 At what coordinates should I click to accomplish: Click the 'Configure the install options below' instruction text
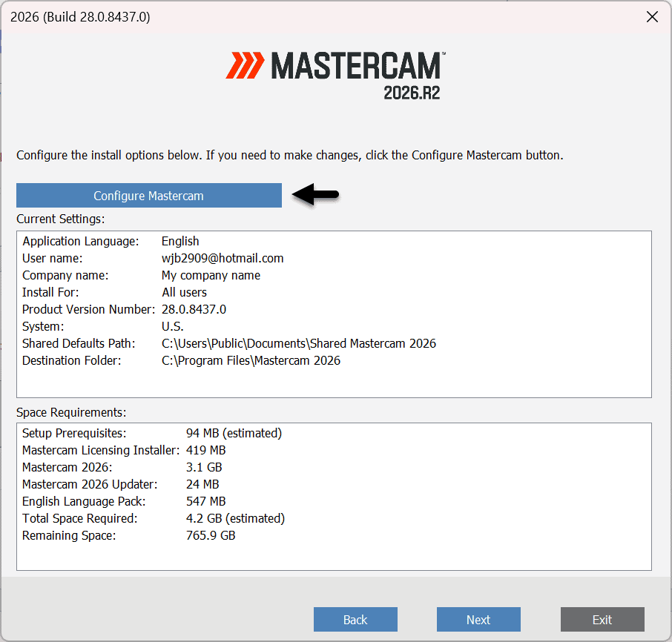tap(290, 155)
